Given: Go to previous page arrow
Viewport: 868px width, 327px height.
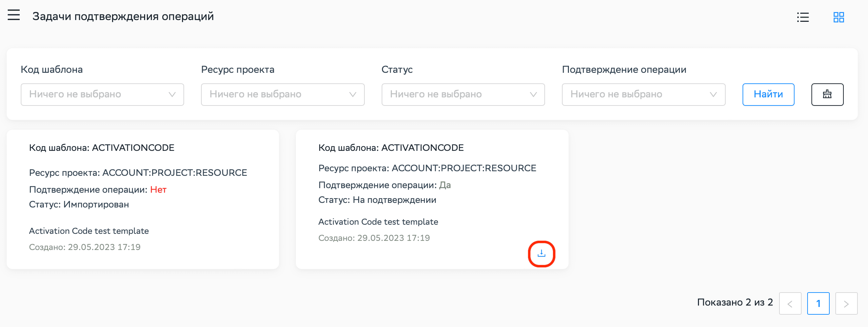Looking at the screenshot, I should (x=790, y=303).
